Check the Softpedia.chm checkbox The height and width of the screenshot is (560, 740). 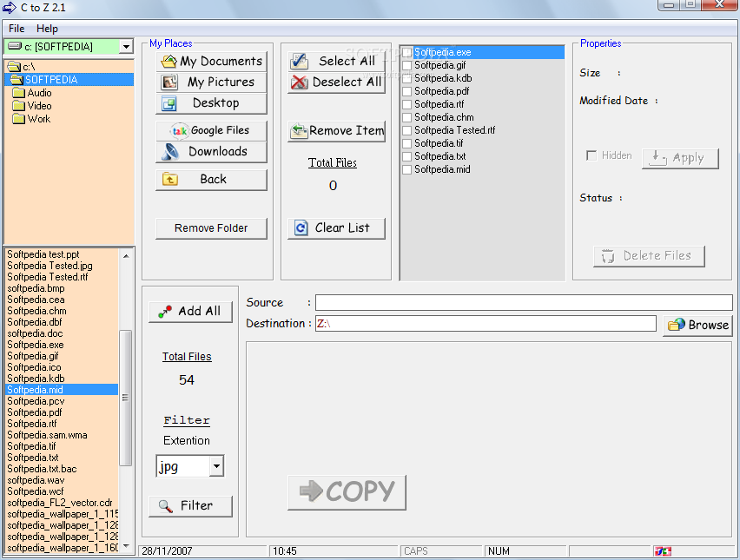click(406, 117)
